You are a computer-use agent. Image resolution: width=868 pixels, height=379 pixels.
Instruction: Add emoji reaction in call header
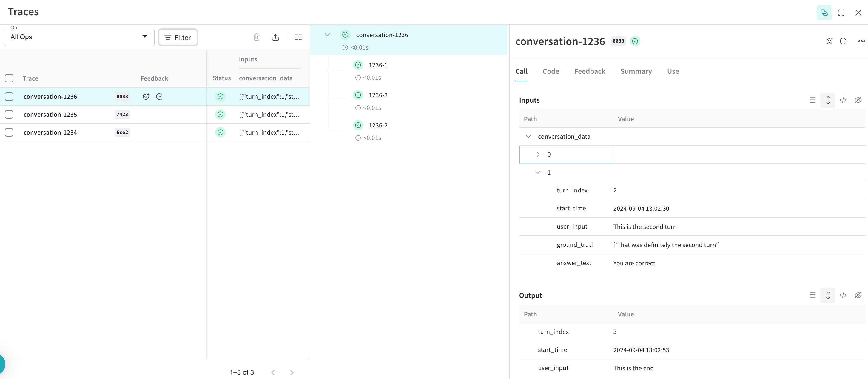click(830, 41)
